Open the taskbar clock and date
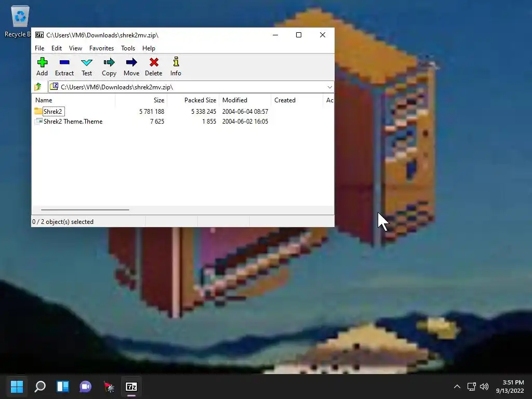This screenshot has height=399, width=532. 510,387
